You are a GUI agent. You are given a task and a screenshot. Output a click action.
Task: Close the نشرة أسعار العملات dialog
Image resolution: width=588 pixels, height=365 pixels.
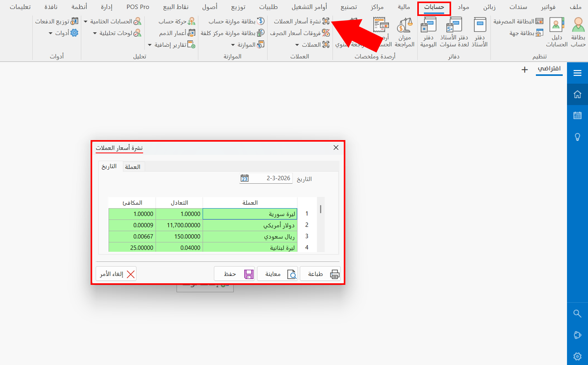336,147
